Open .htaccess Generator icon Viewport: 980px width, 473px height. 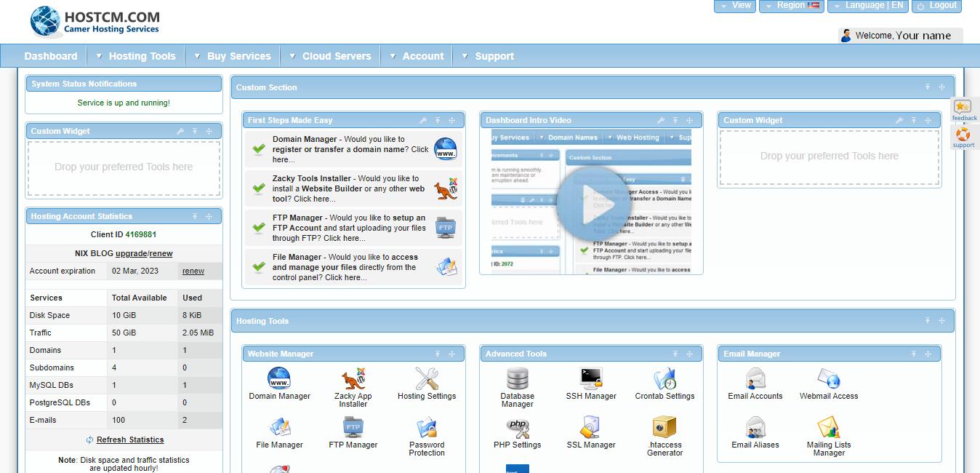click(x=664, y=427)
